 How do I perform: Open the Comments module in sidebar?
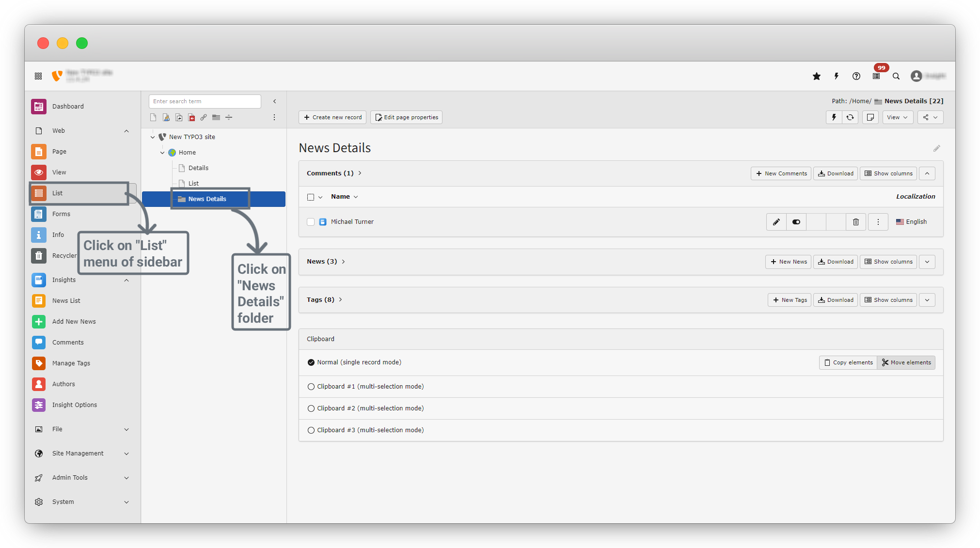tap(68, 342)
